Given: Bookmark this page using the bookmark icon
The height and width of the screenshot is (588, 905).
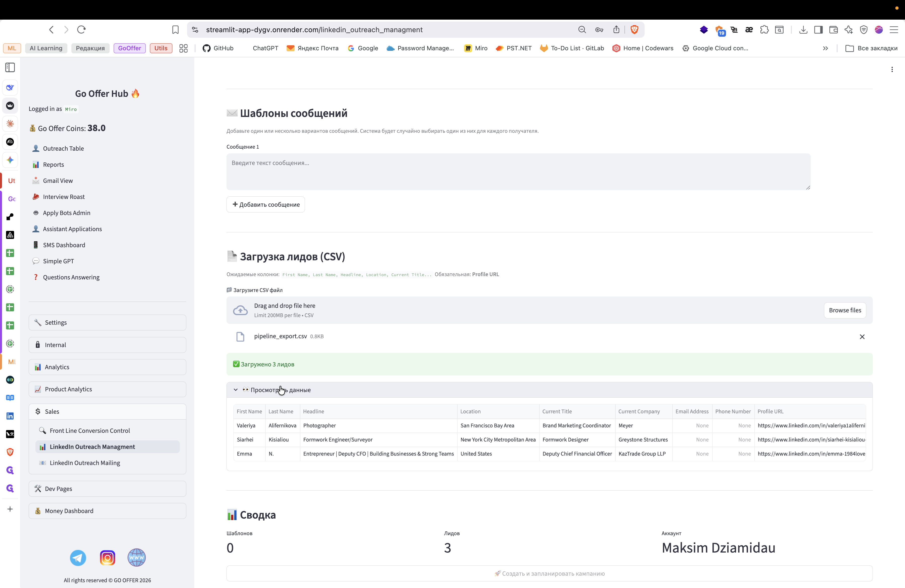Looking at the screenshot, I should [175, 30].
